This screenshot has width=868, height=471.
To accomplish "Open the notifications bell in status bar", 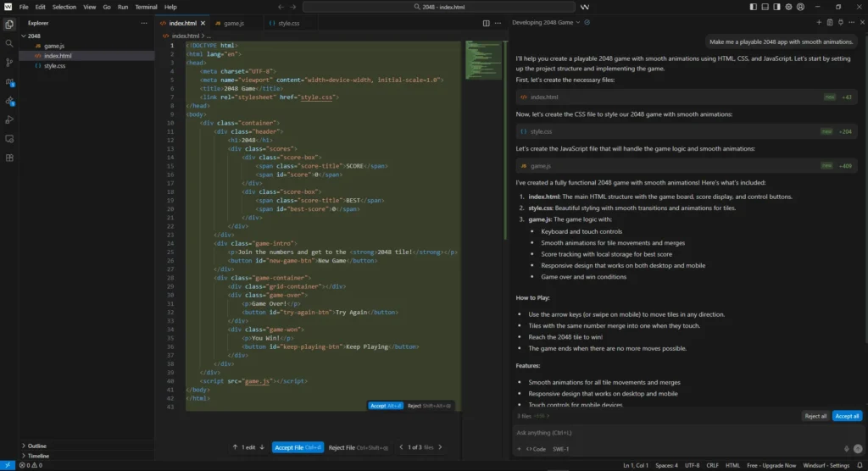I will click(860, 465).
